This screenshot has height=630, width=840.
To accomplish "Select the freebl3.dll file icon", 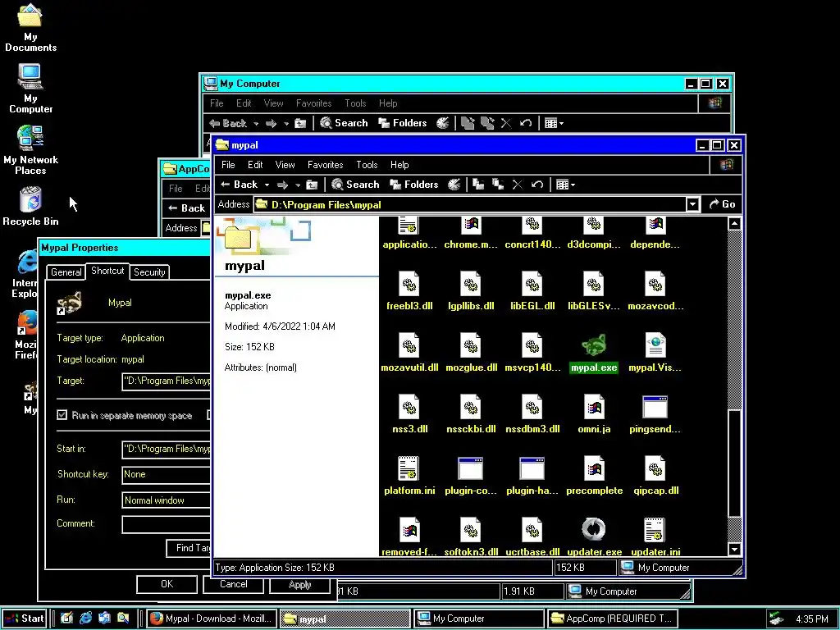I will [409, 284].
